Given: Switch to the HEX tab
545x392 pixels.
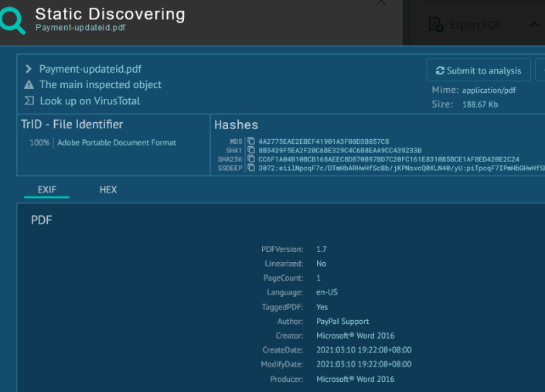Looking at the screenshot, I should 108,189.
